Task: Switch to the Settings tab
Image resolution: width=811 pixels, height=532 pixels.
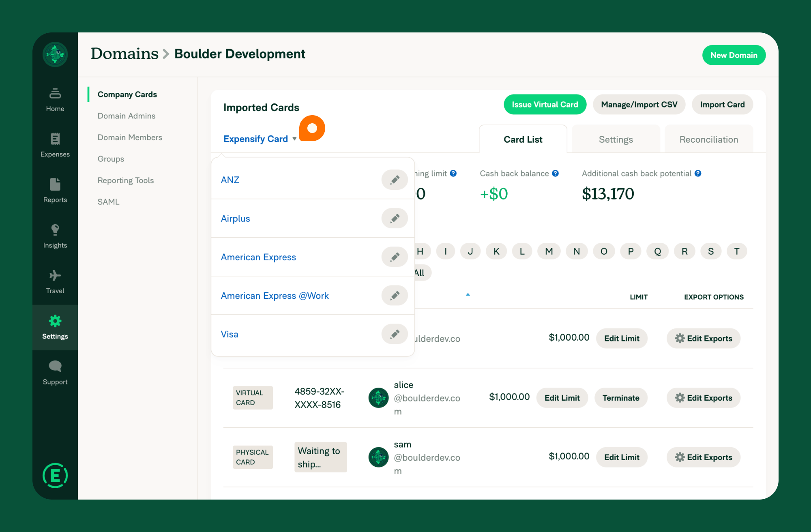Action: (616, 139)
